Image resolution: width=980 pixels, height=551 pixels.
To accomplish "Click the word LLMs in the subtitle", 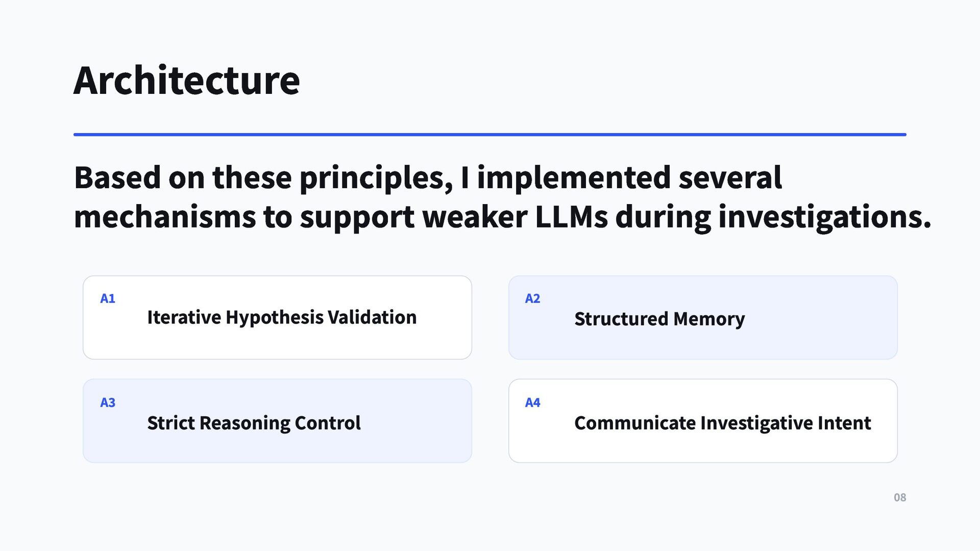I will point(571,216).
